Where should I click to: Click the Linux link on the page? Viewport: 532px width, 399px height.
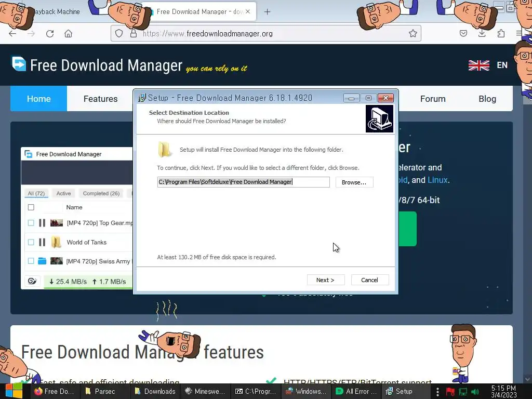pyautogui.click(x=437, y=180)
